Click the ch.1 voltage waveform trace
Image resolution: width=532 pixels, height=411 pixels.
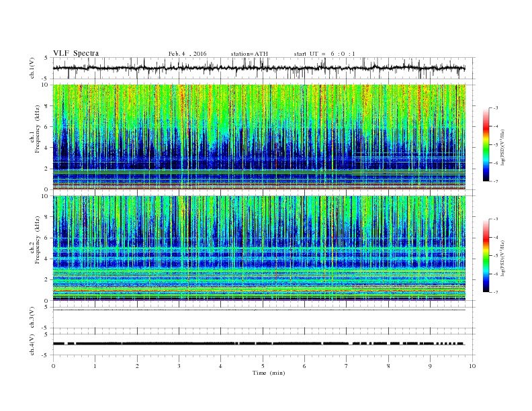pyautogui.click(x=259, y=68)
